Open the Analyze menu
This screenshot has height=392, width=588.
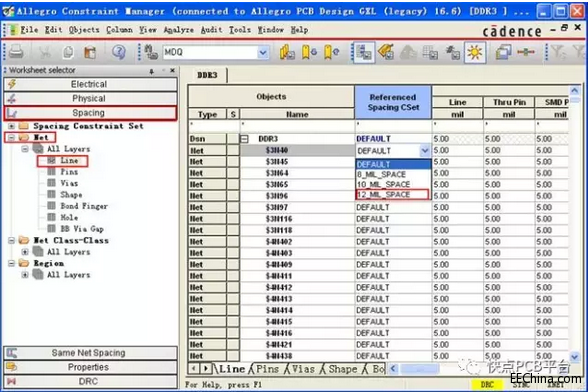tap(178, 30)
